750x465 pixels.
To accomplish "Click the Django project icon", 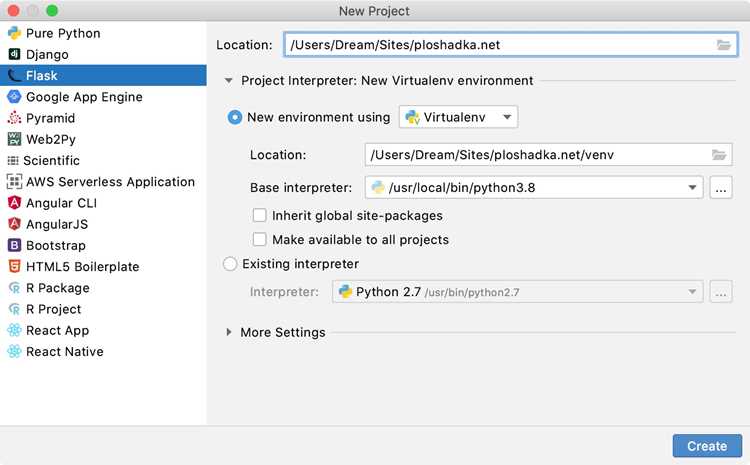I will point(14,54).
